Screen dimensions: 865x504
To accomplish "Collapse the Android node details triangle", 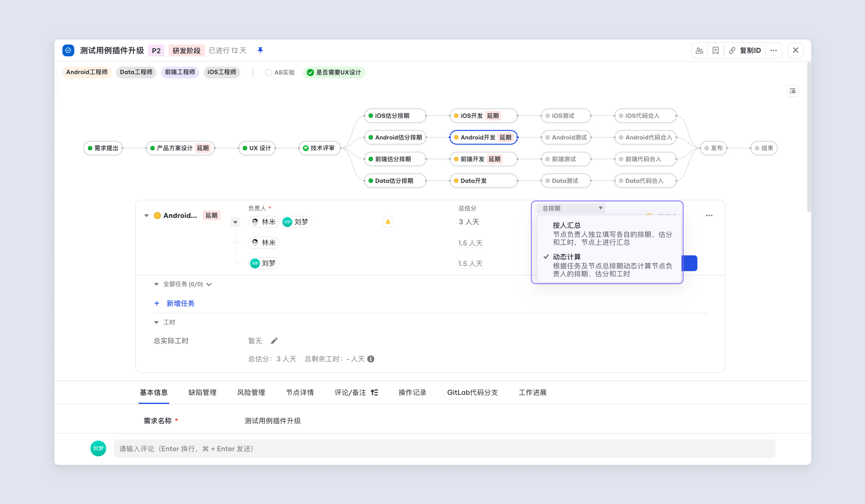I will click(147, 216).
